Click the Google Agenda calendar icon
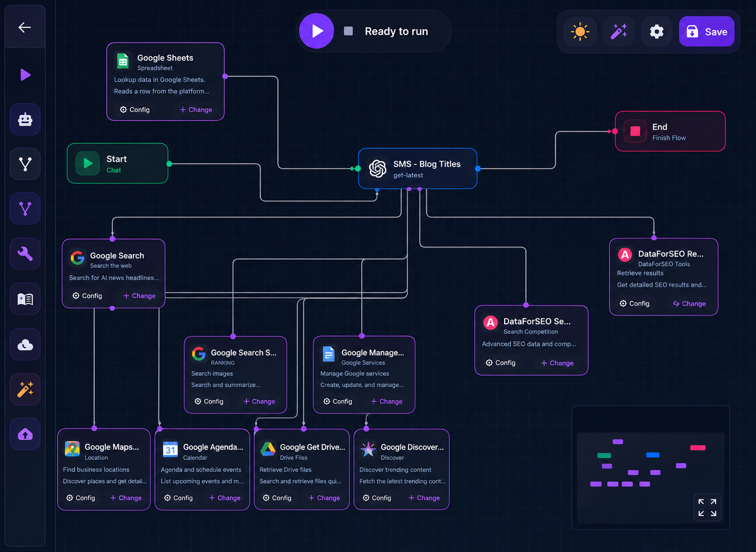 tap(170, 449)
